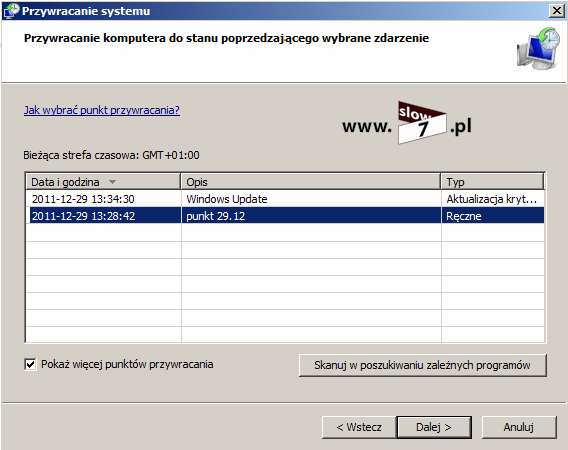
Task: Select the punkt 29.12 restore point
Action: [285, 216]
